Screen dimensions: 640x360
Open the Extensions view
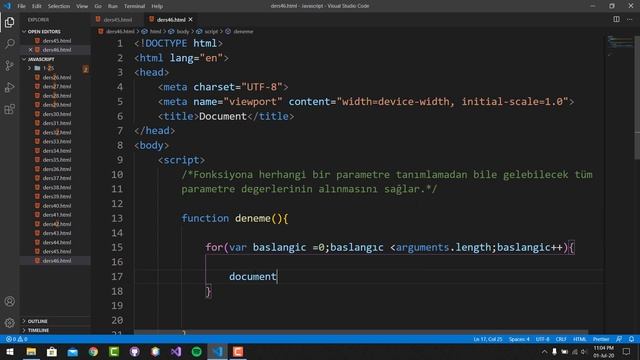click(9, 109)
